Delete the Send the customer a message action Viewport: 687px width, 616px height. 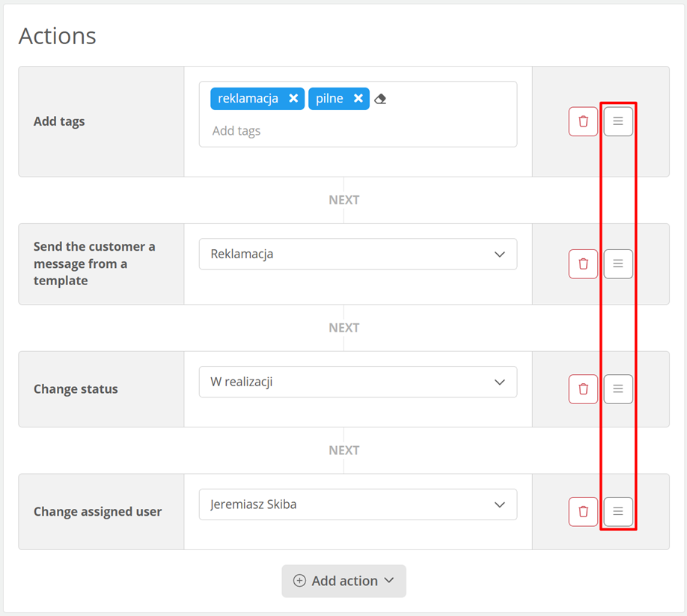(x=583, y=263)
